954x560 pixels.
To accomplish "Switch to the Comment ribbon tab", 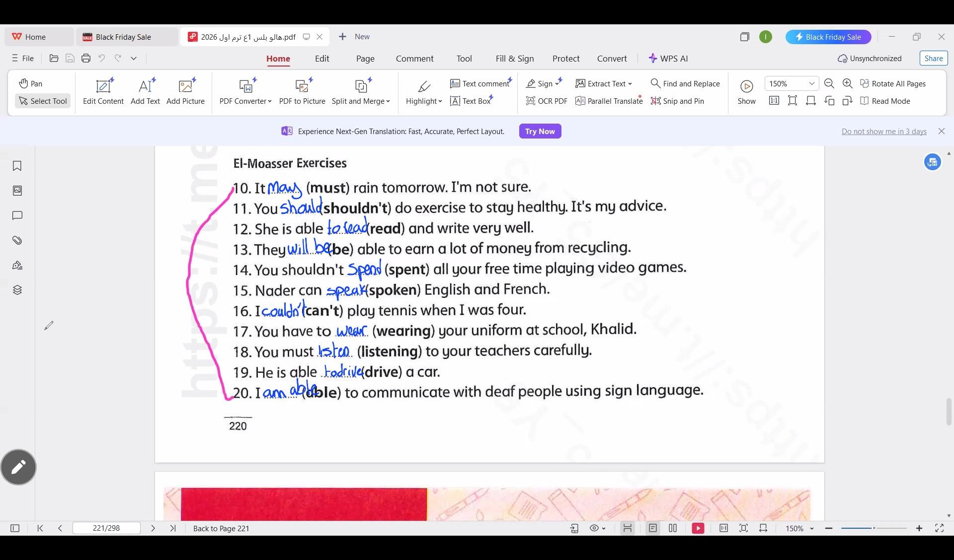I will tap(414, 59).
